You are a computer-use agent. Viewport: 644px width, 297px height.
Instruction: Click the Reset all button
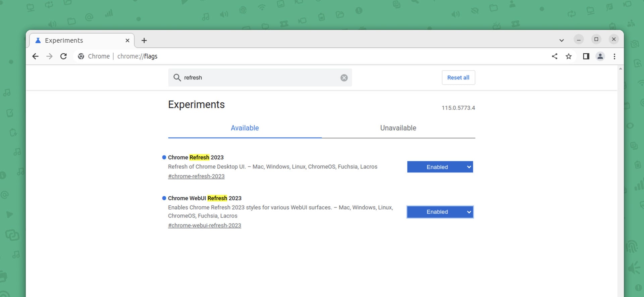[x=458, y=78]
